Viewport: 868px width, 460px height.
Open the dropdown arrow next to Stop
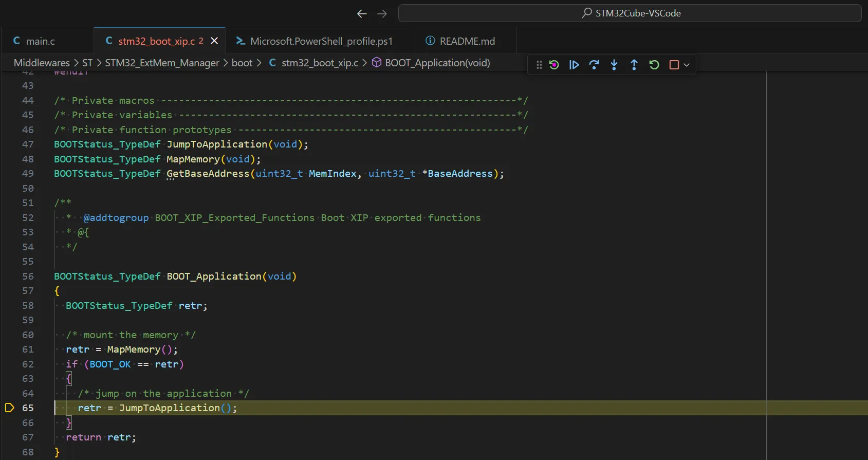pyautogui.click(x=687, y=65)
